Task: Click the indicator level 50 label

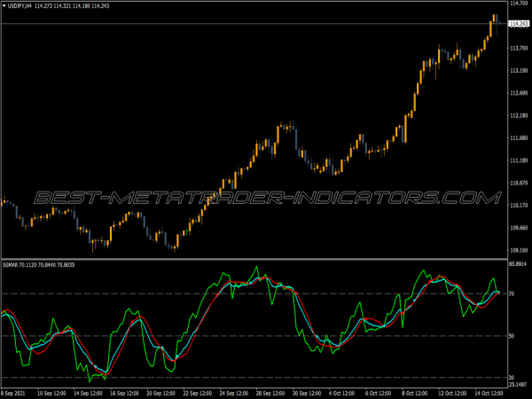Action: pos(512,336)
